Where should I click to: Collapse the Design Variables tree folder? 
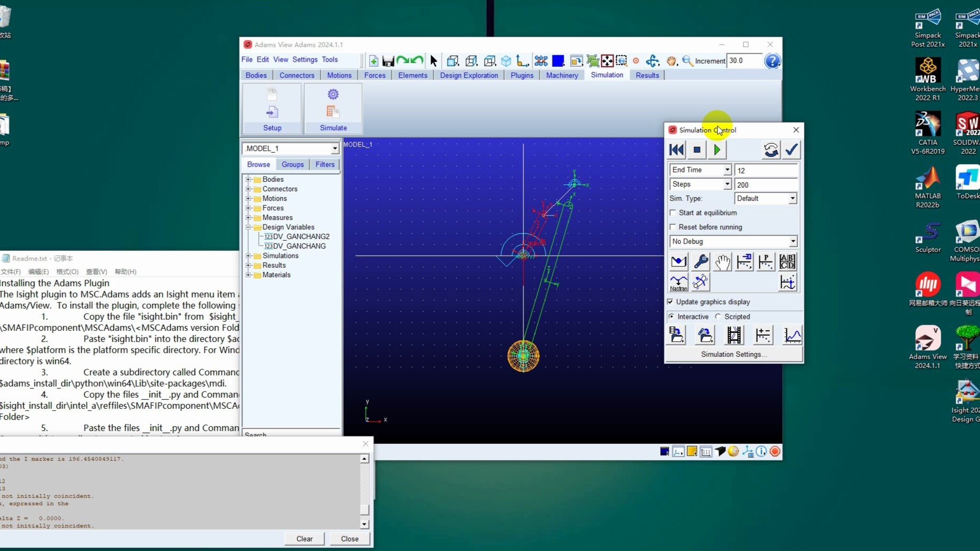click(248, 227)
